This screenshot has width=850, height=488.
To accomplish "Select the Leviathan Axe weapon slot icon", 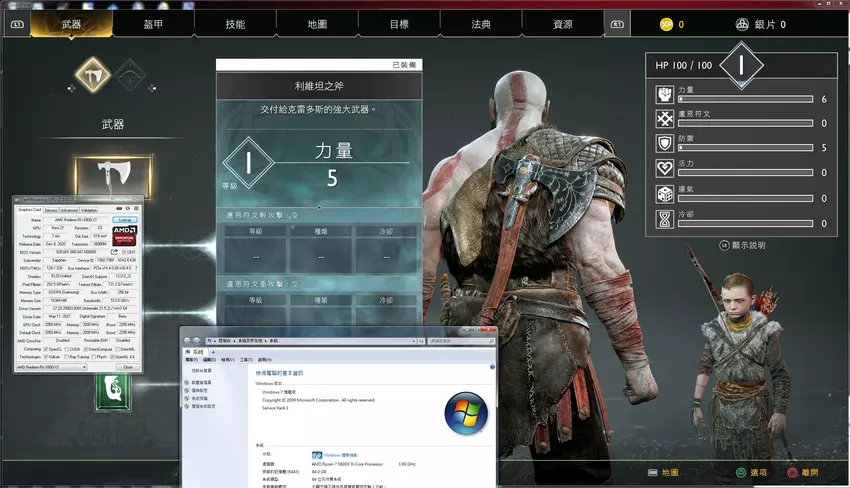I will pos(112,176).
